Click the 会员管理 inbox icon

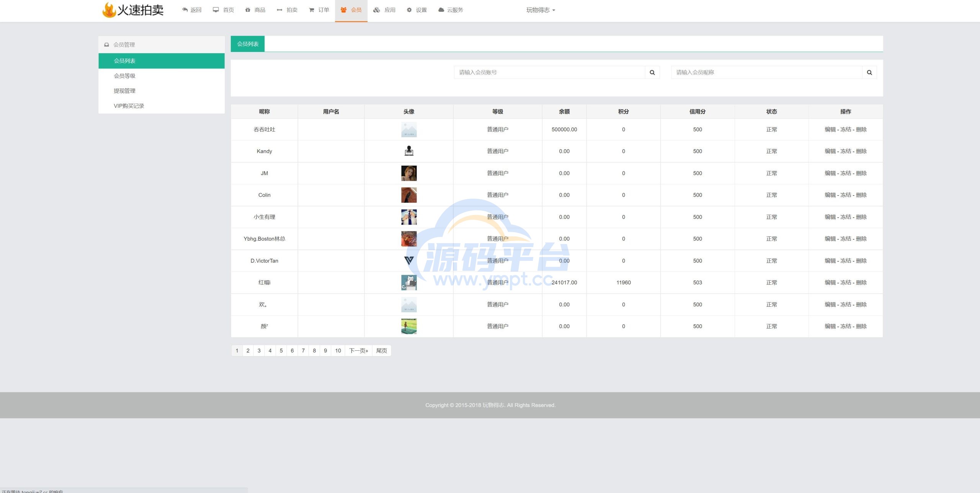(x=106, y=45)
